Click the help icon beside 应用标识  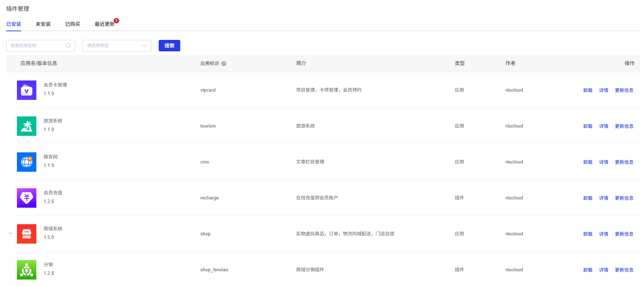224,64
